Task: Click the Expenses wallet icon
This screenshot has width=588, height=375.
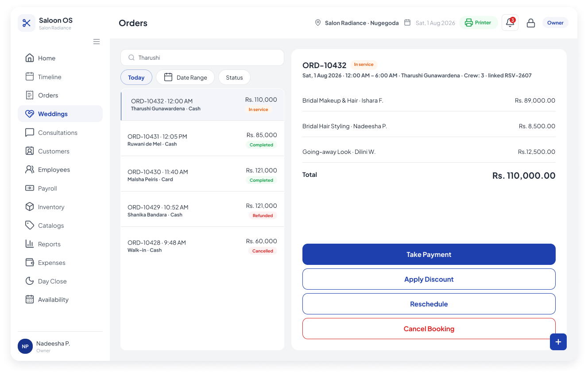Action: (30, 262)
